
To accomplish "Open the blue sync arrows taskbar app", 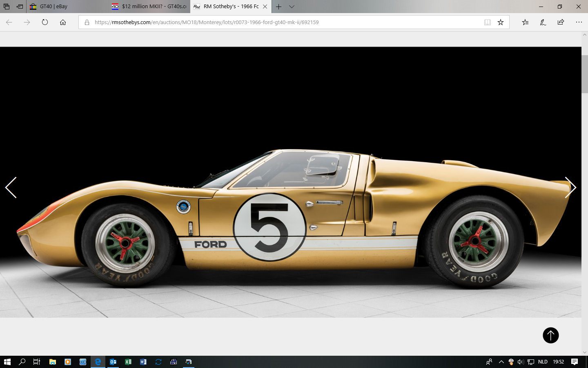I will click(158, 361).
